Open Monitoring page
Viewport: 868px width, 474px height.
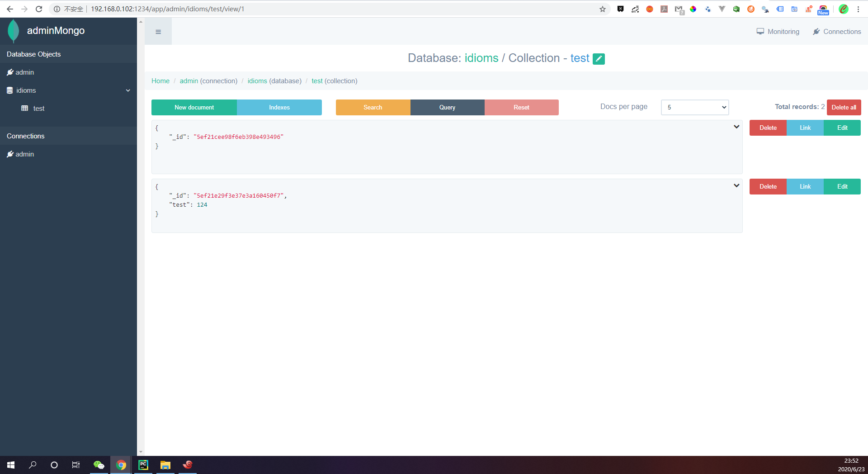click(778, 32)
